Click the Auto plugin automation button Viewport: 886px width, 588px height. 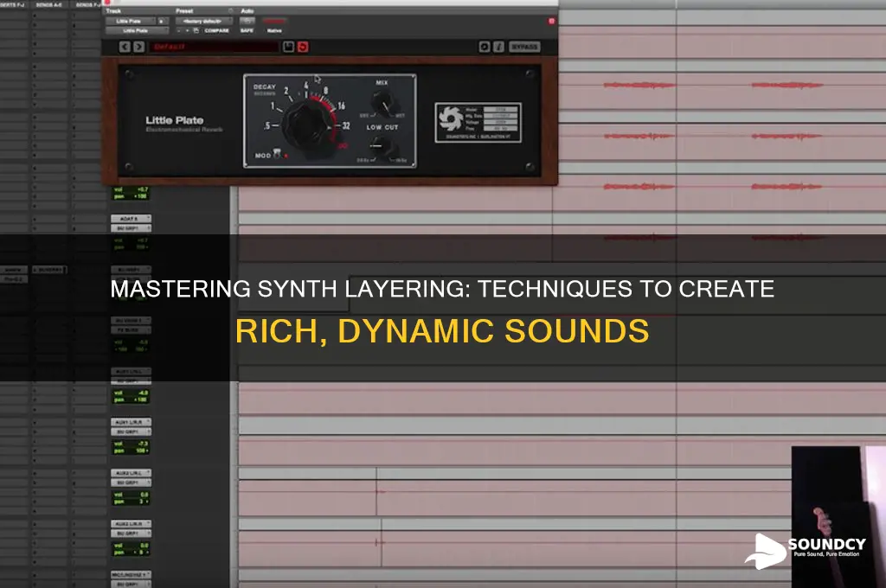coord(247,21)
